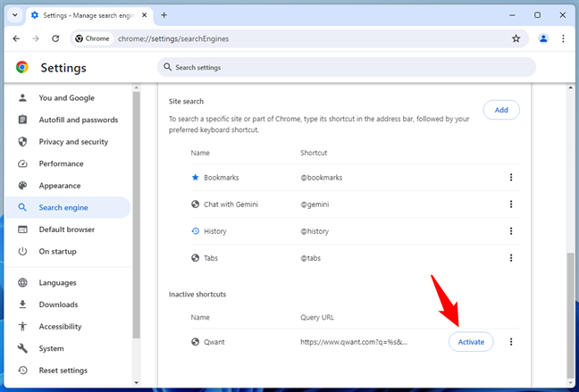Click the @tabs shortcut text
Viewport: 579px width, 392px height.
(311, 258)
